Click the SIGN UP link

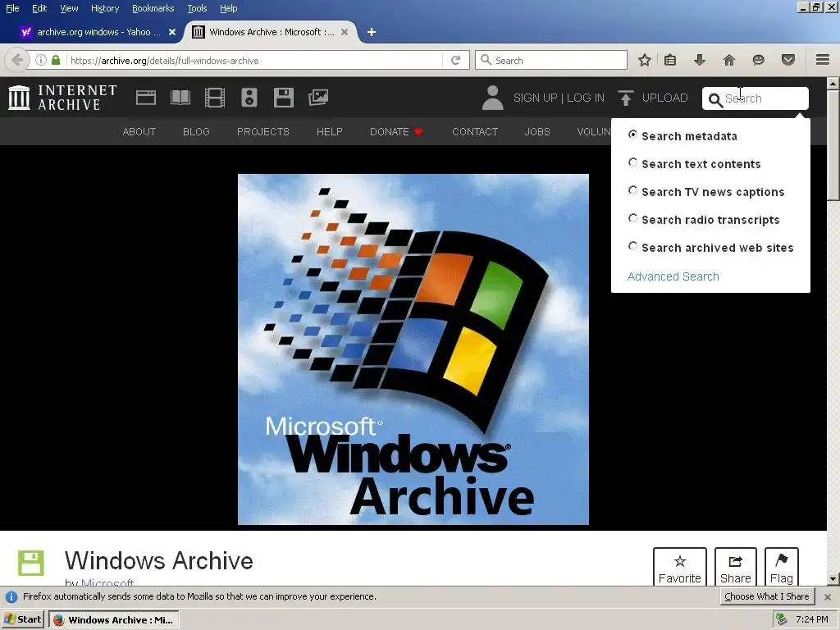[535, 98]
